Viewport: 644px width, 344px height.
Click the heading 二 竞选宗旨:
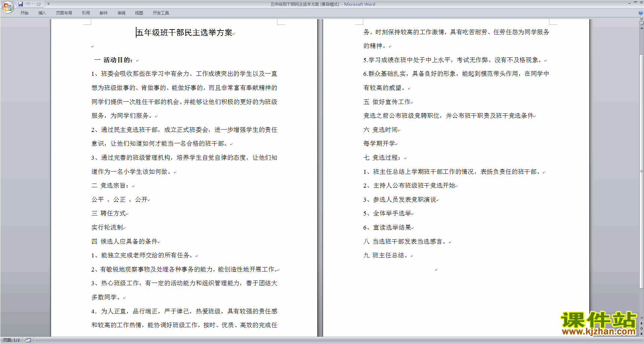tap(110, 186)
